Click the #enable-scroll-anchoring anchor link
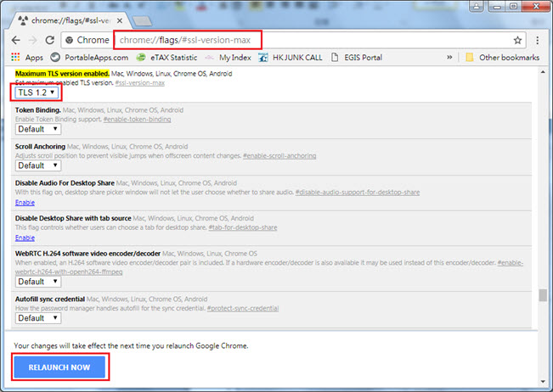The height and width of the screenshot is (392, 553). coord(279,155)
